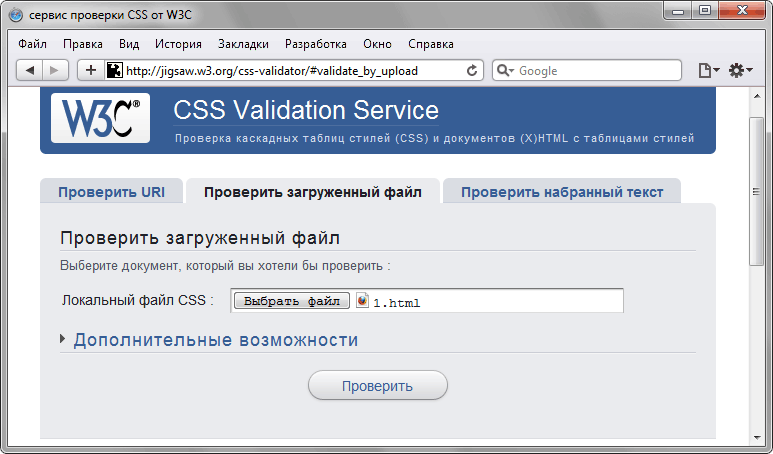This screenshot has height=454, width=773.
Task: Open the Разработка menu
Action: pyautogui.click(x=315, y=44)
